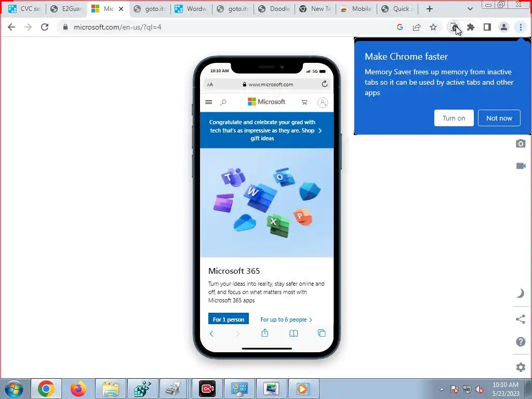532x399 pixels.
Task: Take a screenshot with the camera icon
Action: coord(521,143)
